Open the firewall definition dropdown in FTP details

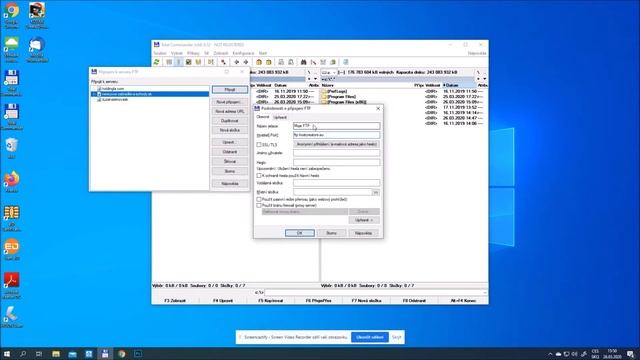pyautogui.click(x=305, y=211)
